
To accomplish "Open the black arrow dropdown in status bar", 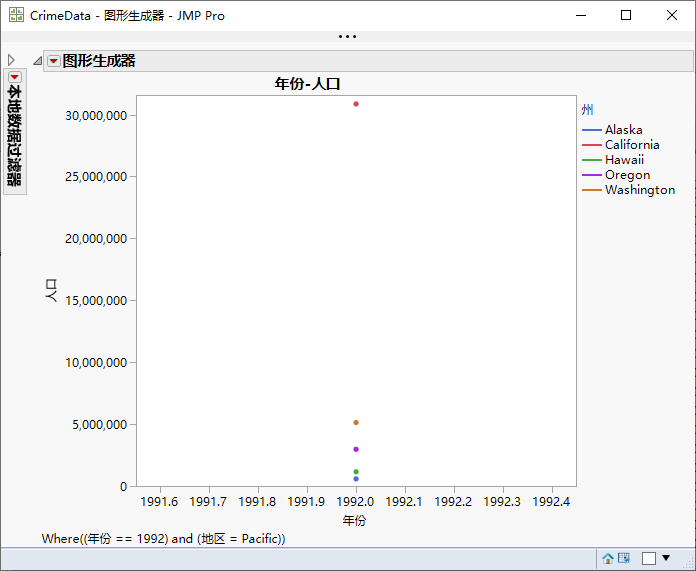I will [x=665, y=558].
